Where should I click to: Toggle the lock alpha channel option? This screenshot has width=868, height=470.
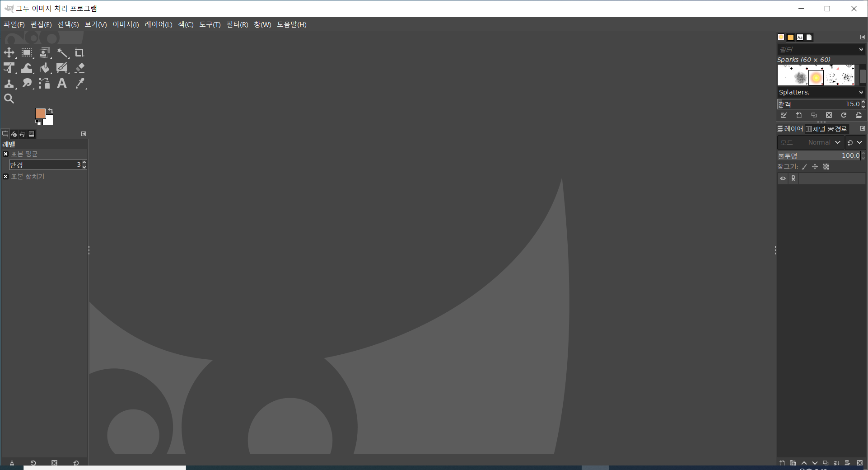(826, 167)
